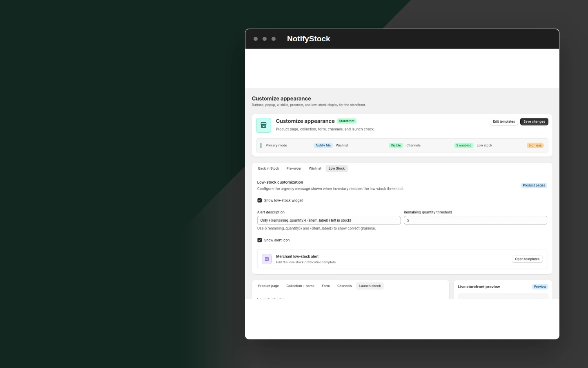
Task: Select the Low Stock tab
Action: (336, 168)
